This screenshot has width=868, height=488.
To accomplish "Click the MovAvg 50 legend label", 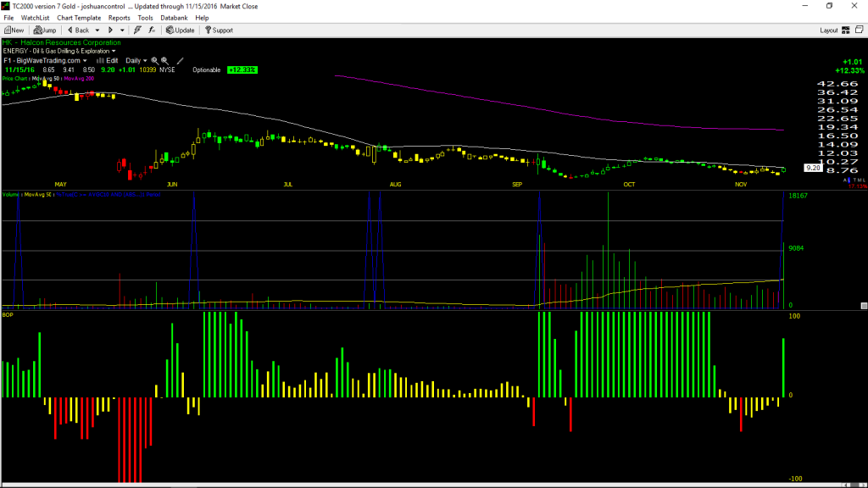I will point(45,79).
